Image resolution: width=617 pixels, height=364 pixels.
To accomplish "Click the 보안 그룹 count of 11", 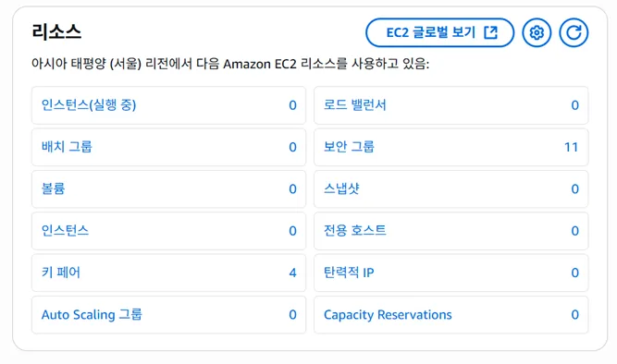I will (571, 147).
